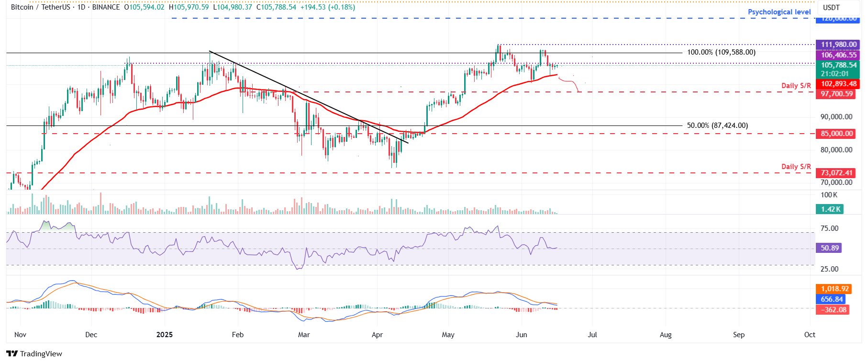Image resolution: width=868 pixels, height=364 pixels.
Task: Select the MACD histogram -362.08 label
Action: [x=833, y=310]
